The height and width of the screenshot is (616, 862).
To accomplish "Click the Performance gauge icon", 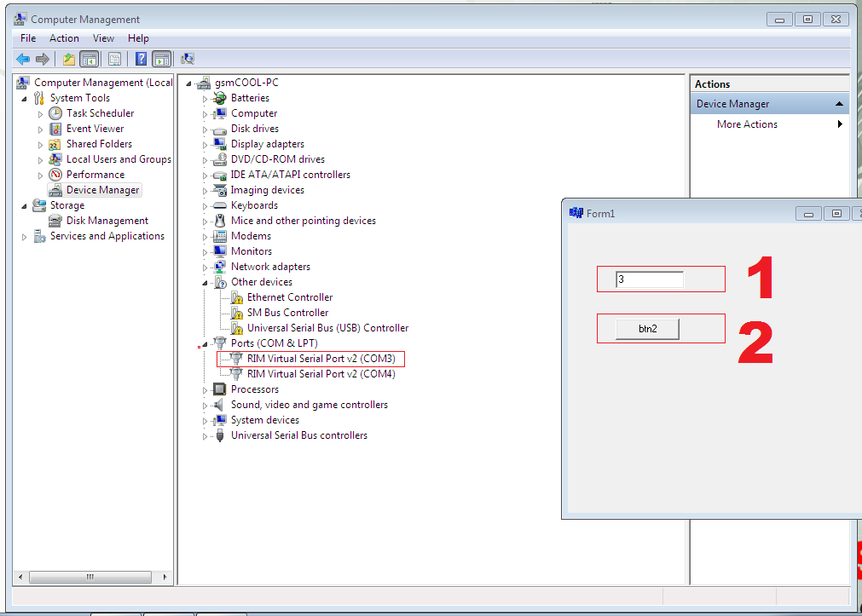I will 55,175.
